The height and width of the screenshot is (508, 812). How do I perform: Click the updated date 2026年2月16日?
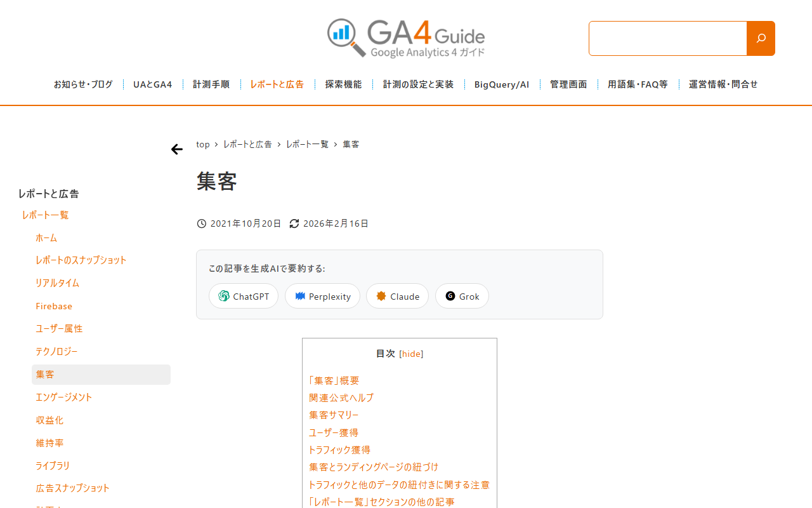336,224
